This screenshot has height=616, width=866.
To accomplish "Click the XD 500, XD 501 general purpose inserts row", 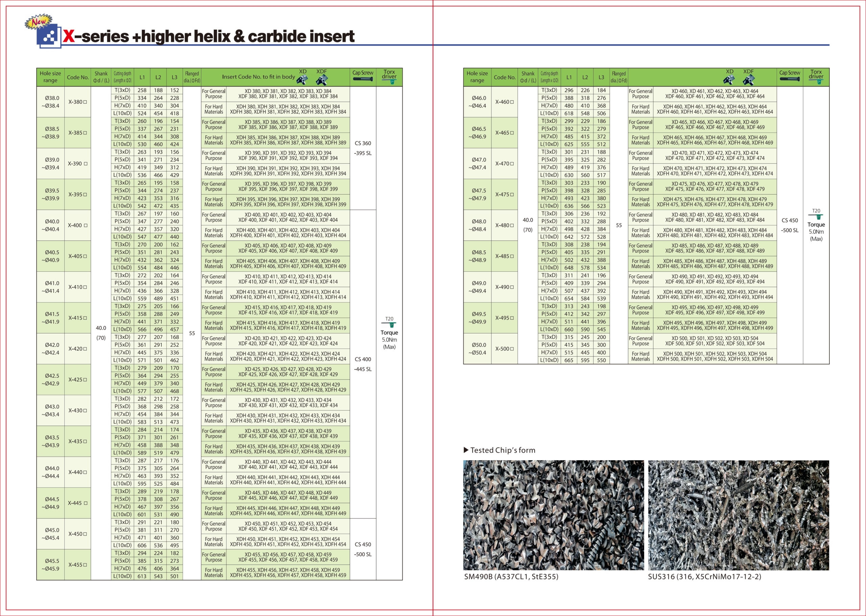I will tap(715, 341).
